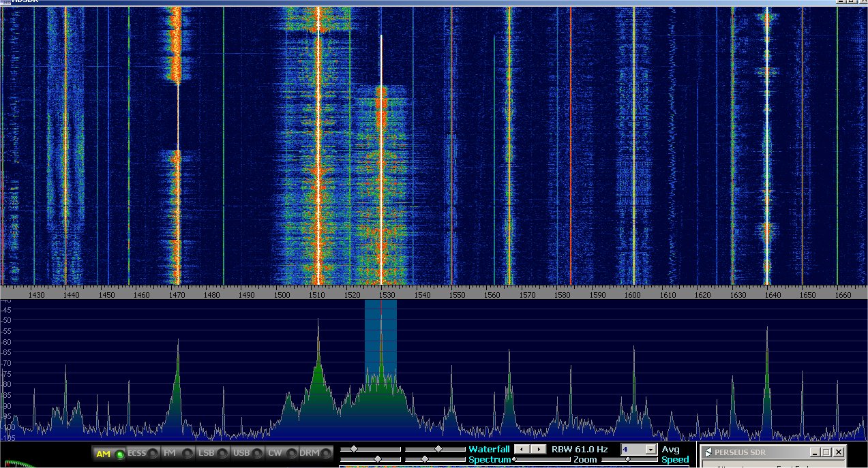This screenshot has height=468, width=868.
Task: Activate CW mode
Action: pos(282,454)
